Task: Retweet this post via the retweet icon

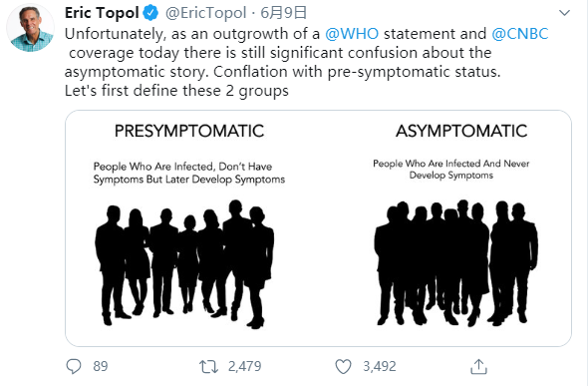Action: (208, 366)
